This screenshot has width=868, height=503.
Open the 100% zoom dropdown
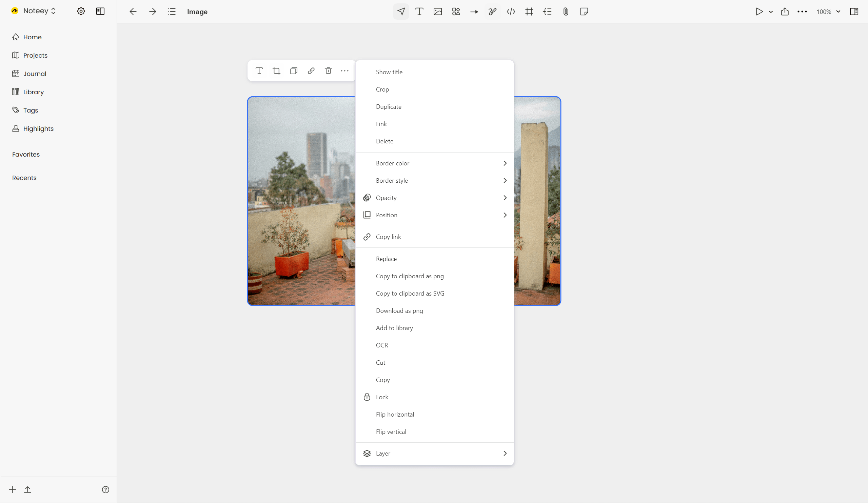click(828, 12)
